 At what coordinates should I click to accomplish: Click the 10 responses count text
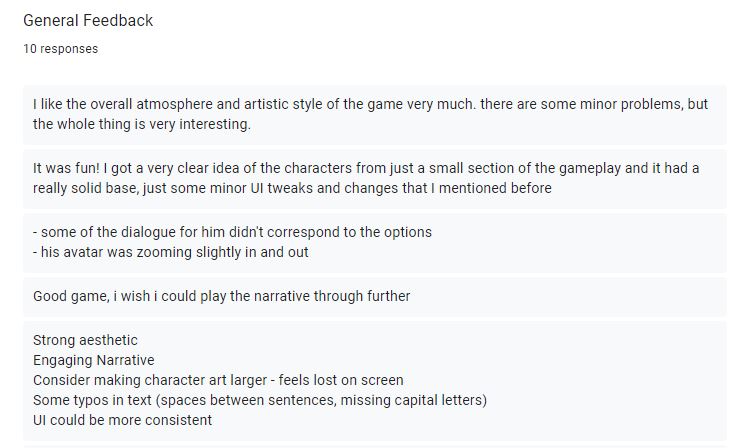[61, 48]
